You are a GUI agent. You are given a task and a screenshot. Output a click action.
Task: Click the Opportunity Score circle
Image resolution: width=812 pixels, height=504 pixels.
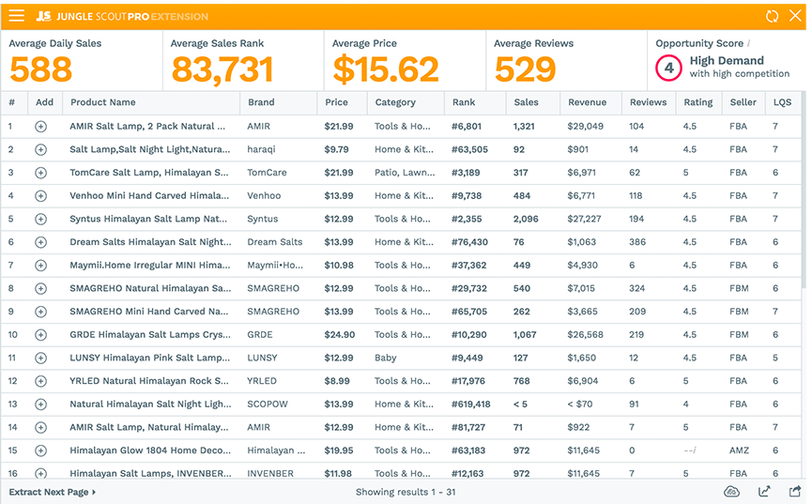[668, 68]
